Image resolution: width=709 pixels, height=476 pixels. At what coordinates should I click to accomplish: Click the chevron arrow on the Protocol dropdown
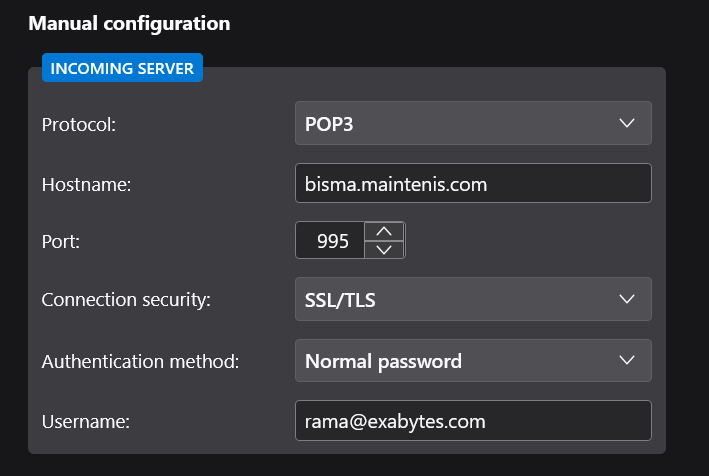(x=627, y=123)
